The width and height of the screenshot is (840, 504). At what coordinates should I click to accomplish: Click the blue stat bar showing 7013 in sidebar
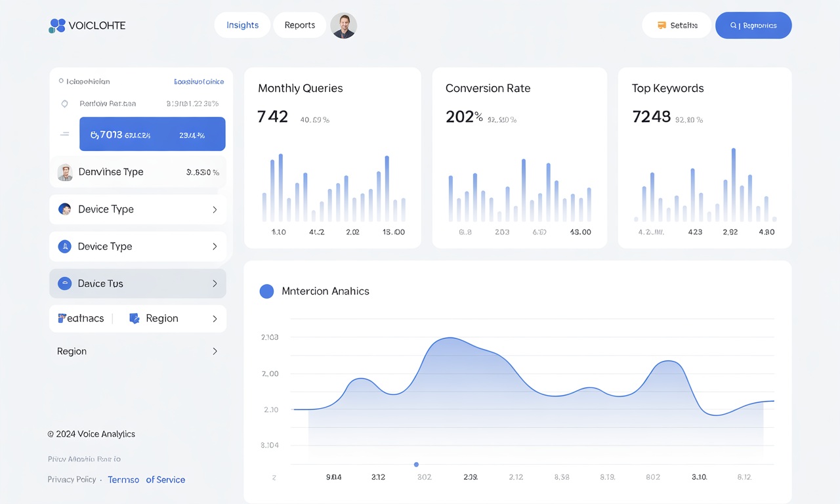click(152, 134)
